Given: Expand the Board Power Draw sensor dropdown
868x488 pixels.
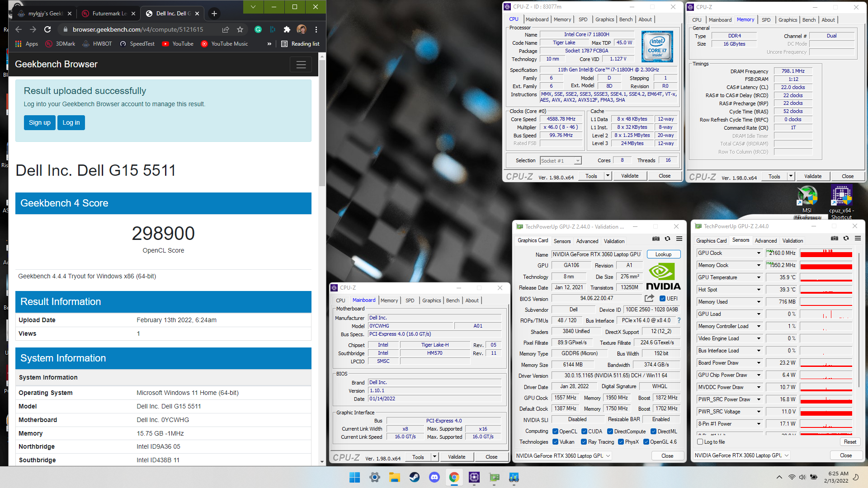Looking at the screenshot, I should click(x=759, y=363).
